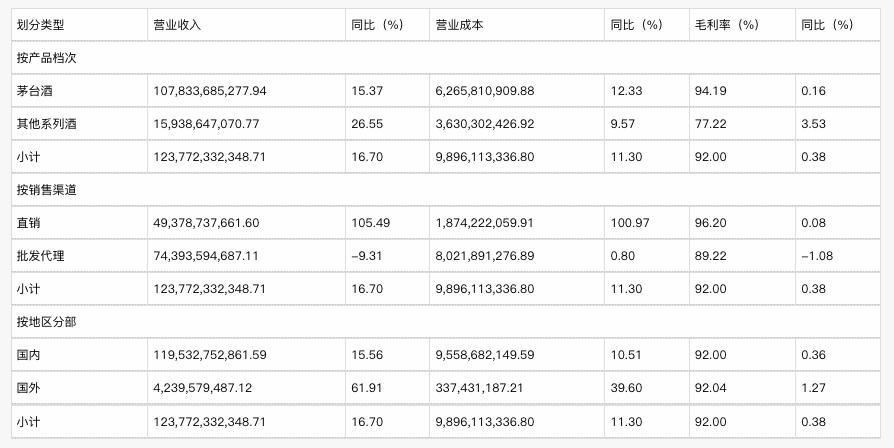The image size is (894, 448).
Task: Click the 营业成本 column header
Action: coord(460,25)
